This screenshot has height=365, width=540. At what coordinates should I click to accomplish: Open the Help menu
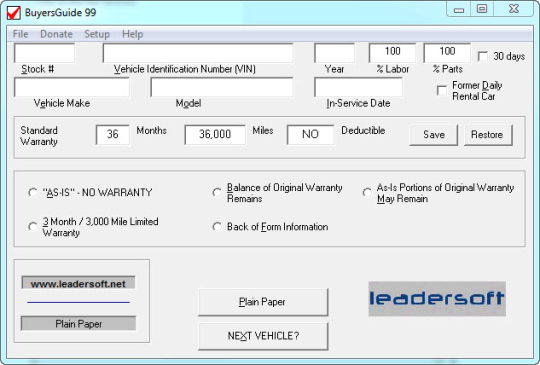pyautogui.click(x=133, y=34)
